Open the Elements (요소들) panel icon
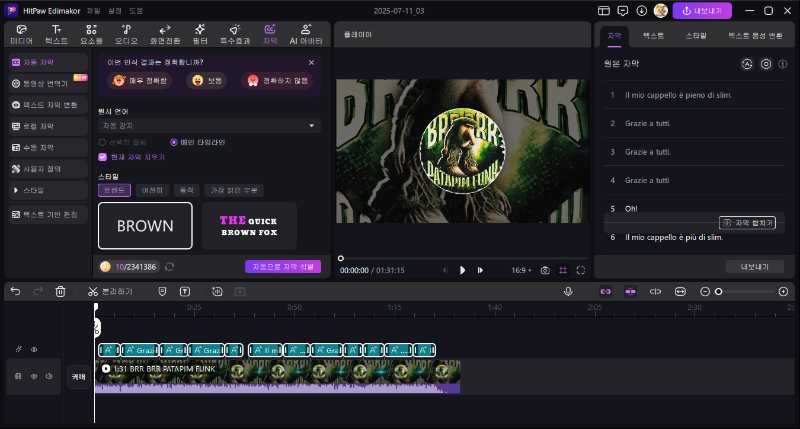This screenshot has height=429, width=800. [91, 34]
